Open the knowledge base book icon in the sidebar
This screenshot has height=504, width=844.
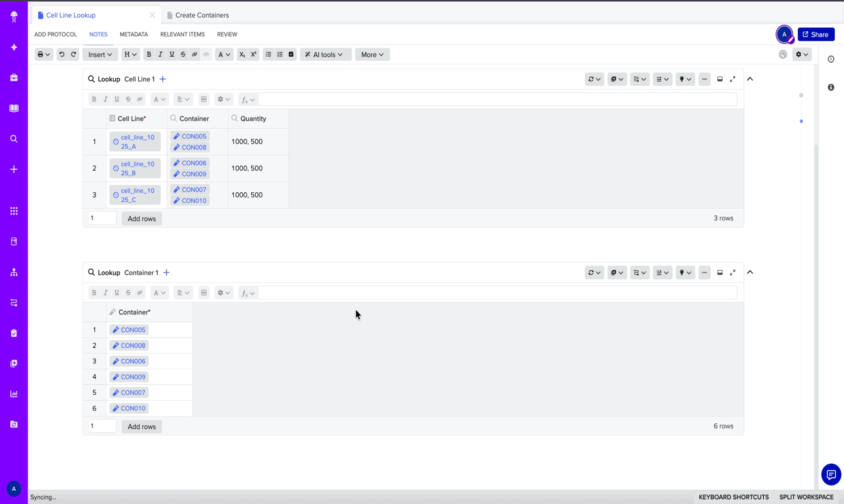pos(14,108)
